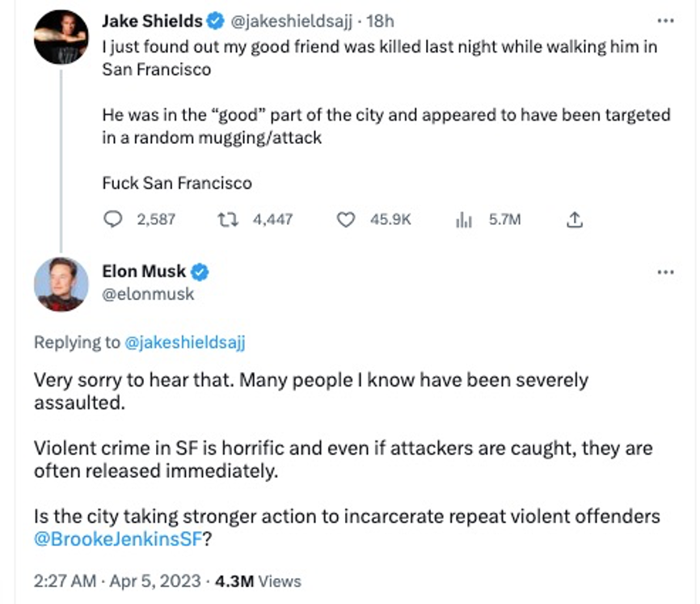Click the @BrookeJenkinsSF mention link
Viewport: 700px width, 604px height.
(x=116, y=538)
